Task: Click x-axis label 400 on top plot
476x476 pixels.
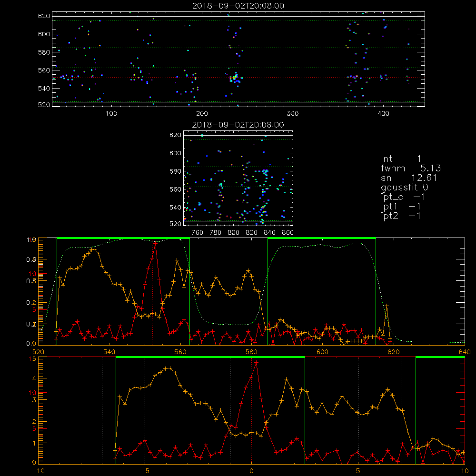Action: tap(383, 114)
